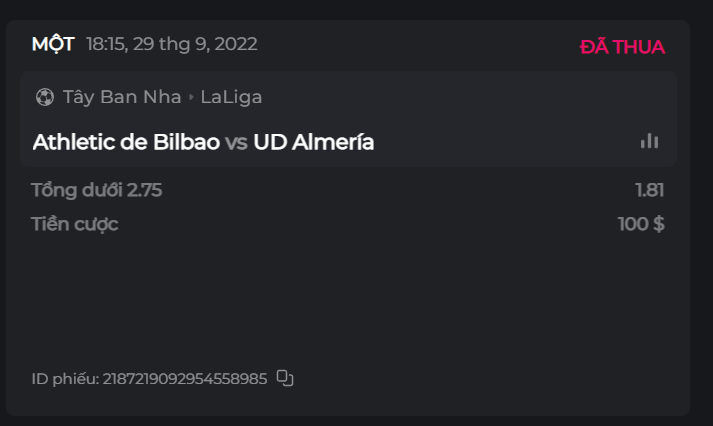Screen dimensions: 713x426
Task: Click the Tiền cược label
Action: click(x=74, y=224)
